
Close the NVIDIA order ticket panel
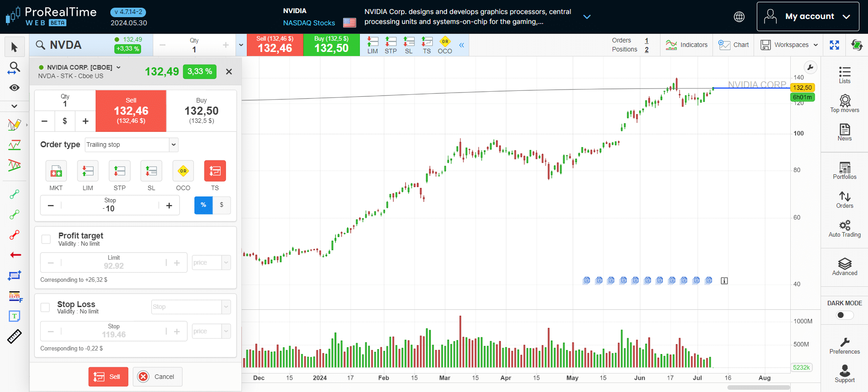click(x=229, y=71)
